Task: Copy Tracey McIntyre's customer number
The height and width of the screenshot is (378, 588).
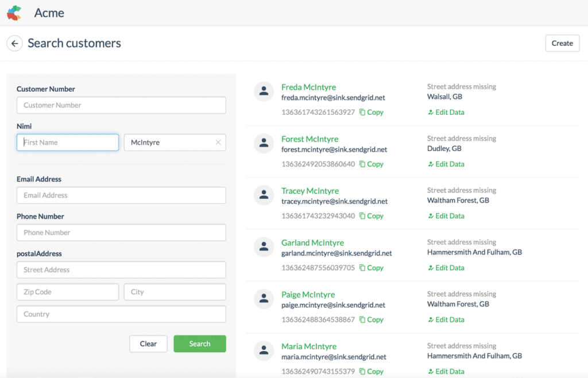Action: (372, 216)
